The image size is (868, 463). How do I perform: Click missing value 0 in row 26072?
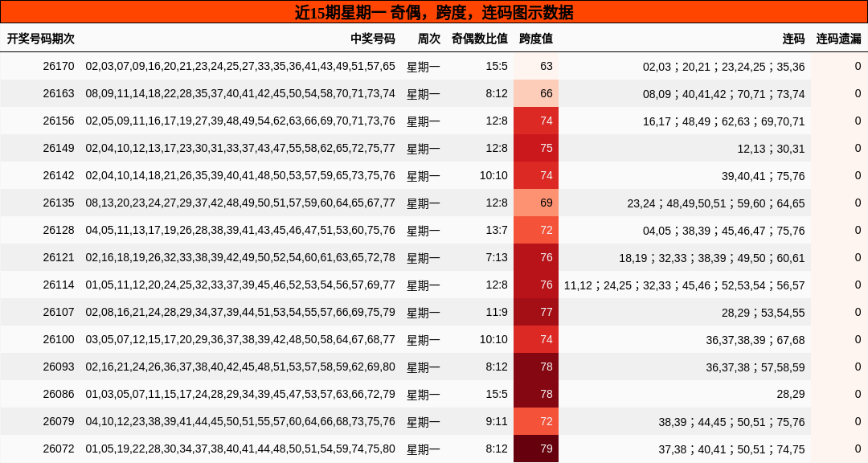click(858, 449)
